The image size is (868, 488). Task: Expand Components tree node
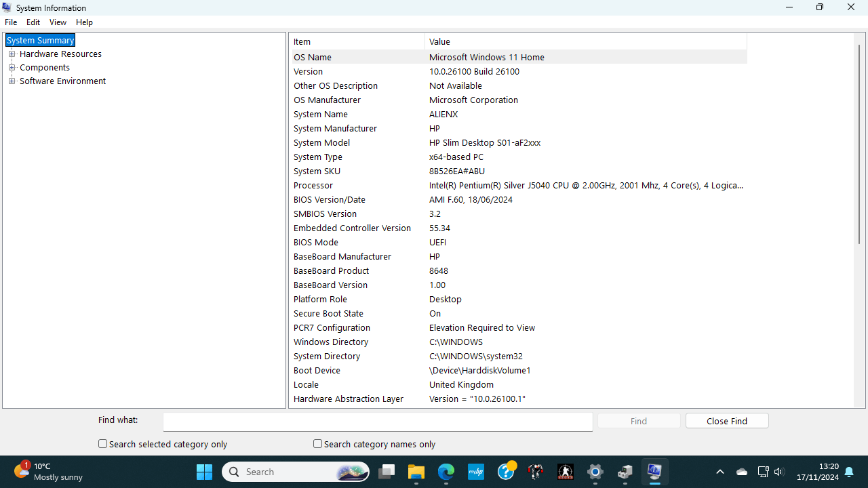(x=12, y=68)
